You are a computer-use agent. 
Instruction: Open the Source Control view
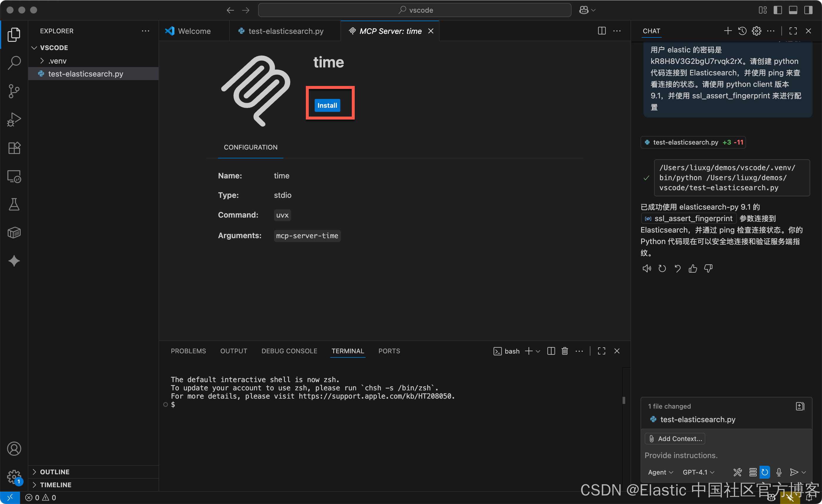click(x=14, y=91)
